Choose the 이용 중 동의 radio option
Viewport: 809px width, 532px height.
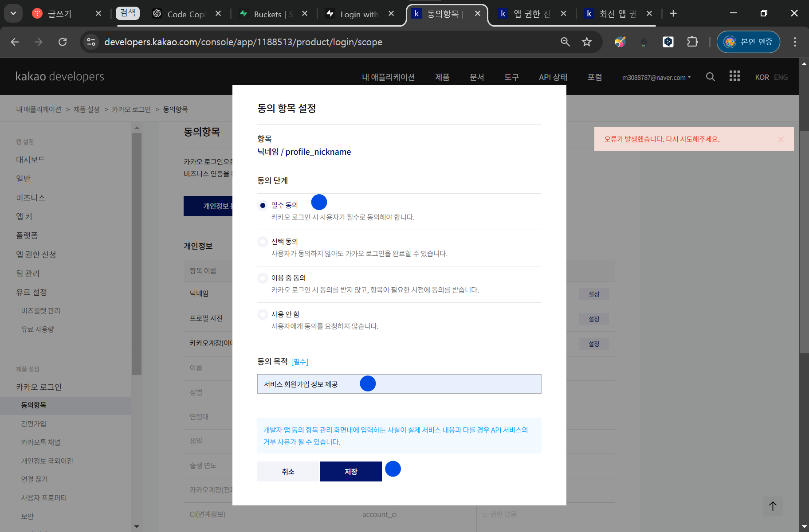pyautogui.click(x=263, y=278)
